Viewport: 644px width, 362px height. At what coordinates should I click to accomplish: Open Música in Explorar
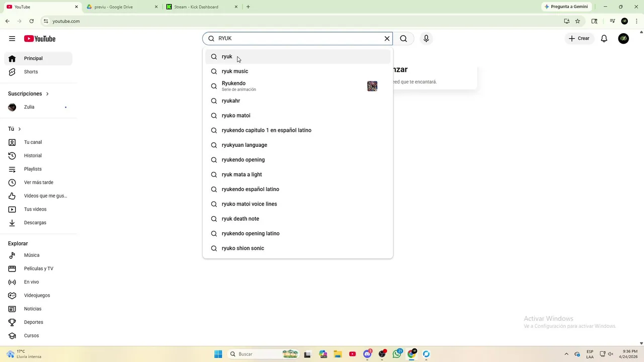pos(38,255)
